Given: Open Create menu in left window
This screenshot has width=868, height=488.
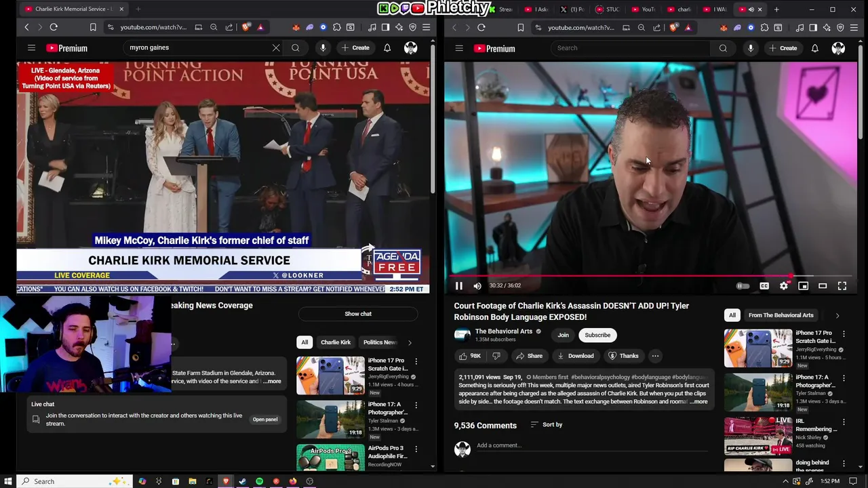Looking at the screenshot, I should pos(355,48).
